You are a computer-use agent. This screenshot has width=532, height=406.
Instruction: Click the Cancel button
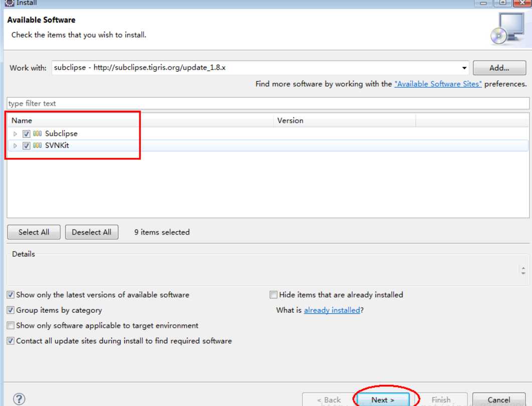pyautogui.click(x=499, y=399)
